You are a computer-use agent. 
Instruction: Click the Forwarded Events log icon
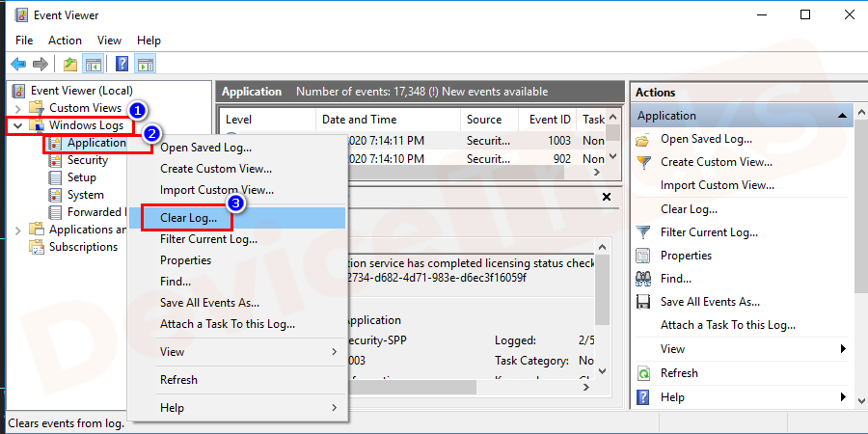pos(55,212)
